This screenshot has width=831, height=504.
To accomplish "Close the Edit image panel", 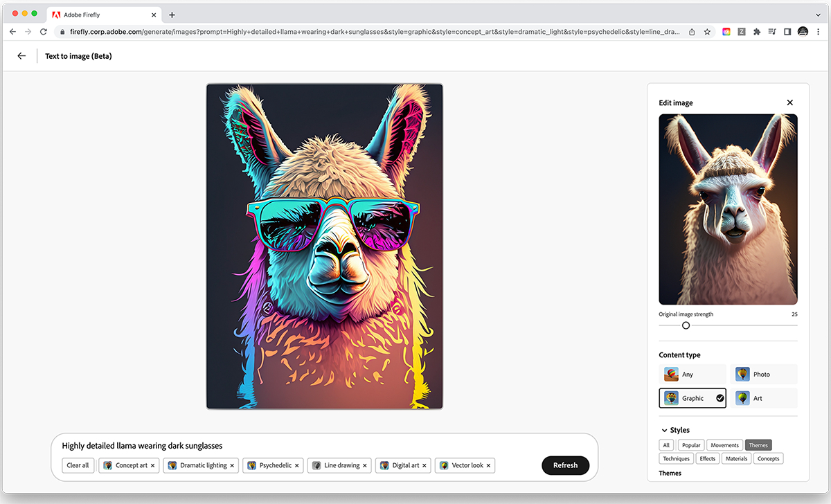I will [x=789, y=102].
